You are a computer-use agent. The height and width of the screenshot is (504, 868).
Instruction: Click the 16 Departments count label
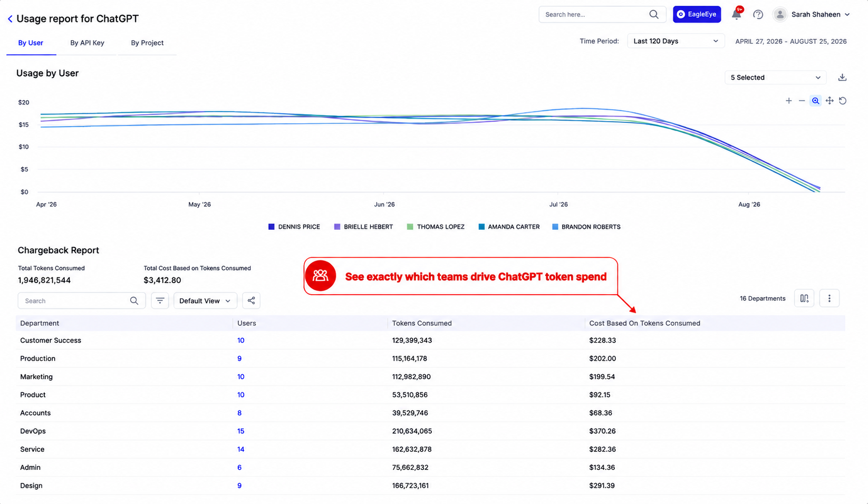(763, 298)
